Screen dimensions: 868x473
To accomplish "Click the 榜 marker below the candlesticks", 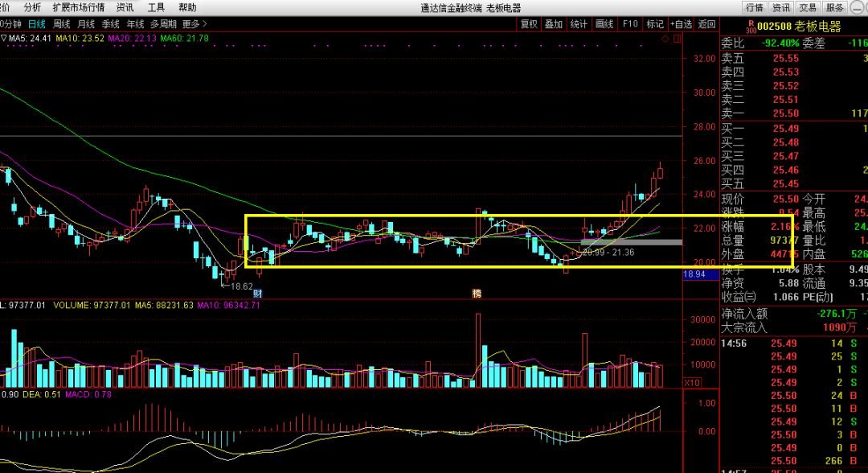I will [x=477, y=294].
